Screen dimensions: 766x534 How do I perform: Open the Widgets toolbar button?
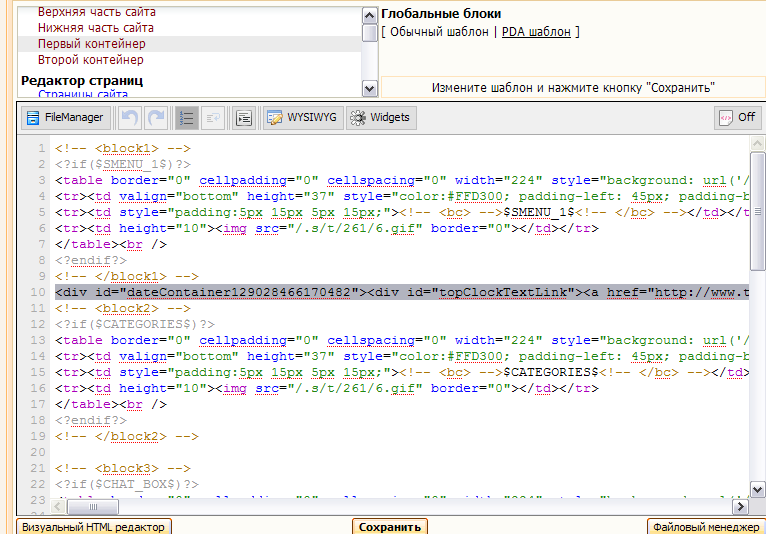(x=380, y=118)
